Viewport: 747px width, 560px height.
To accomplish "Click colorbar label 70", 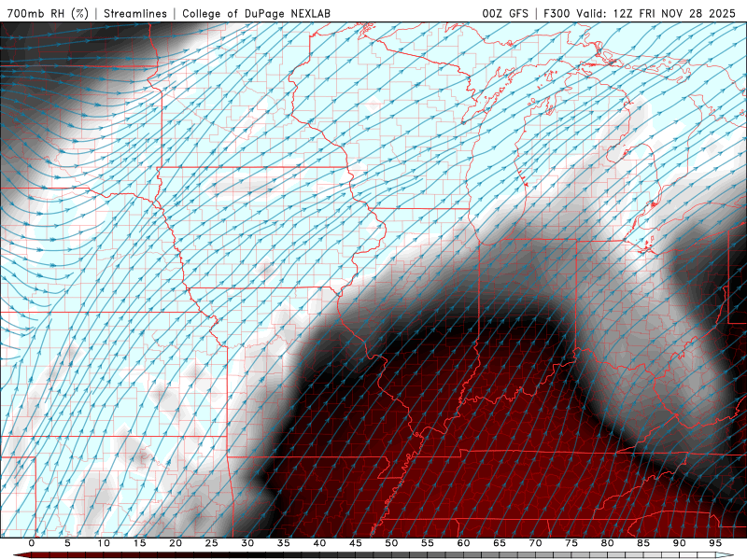I will 535,543.
